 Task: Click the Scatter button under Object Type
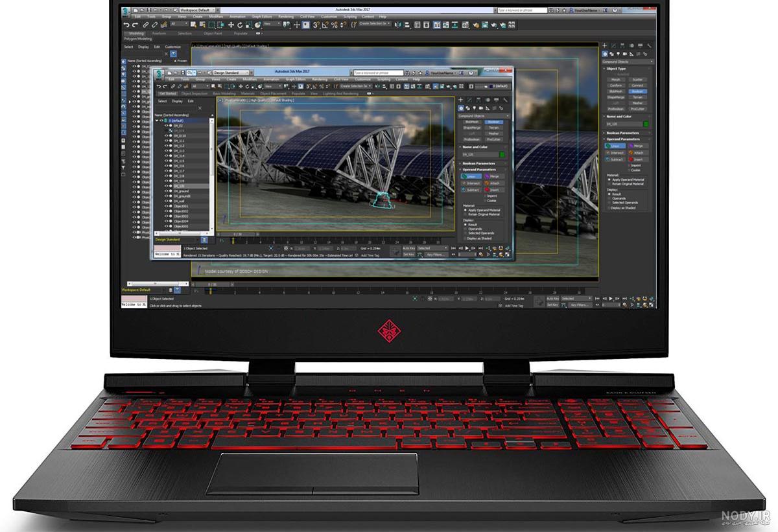click(638, 80)
